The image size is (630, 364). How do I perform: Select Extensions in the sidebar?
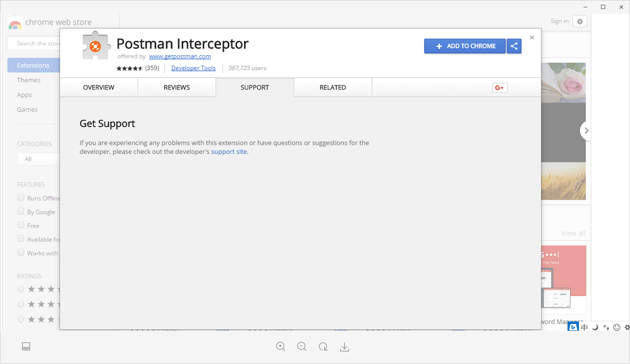pyautogui.click(x=33, y=65)
